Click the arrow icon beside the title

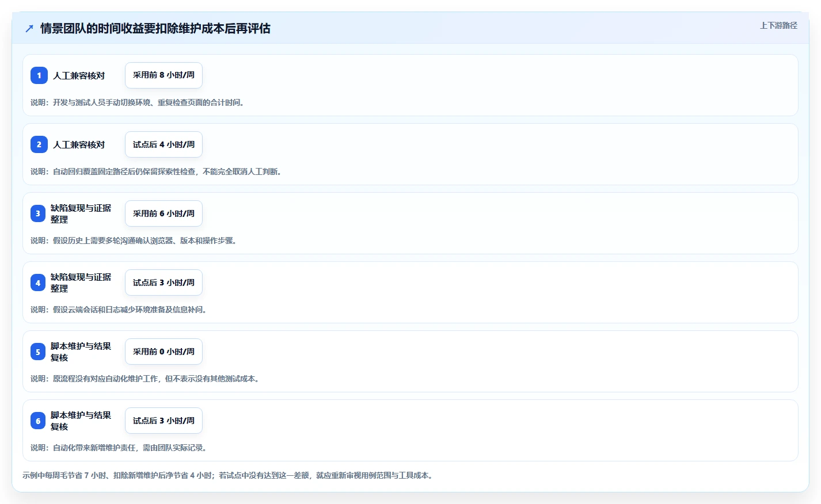tap(29, 29)
